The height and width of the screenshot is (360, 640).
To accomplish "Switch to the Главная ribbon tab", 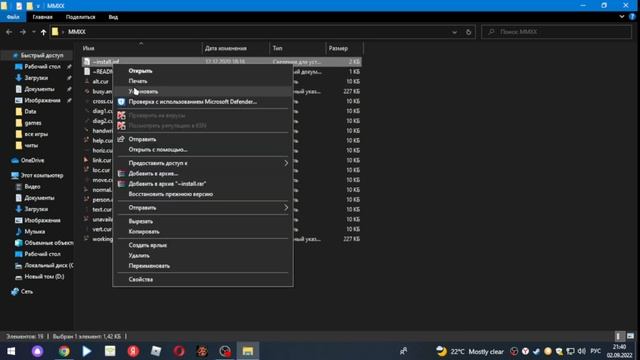I will click(x=42, y=17).
